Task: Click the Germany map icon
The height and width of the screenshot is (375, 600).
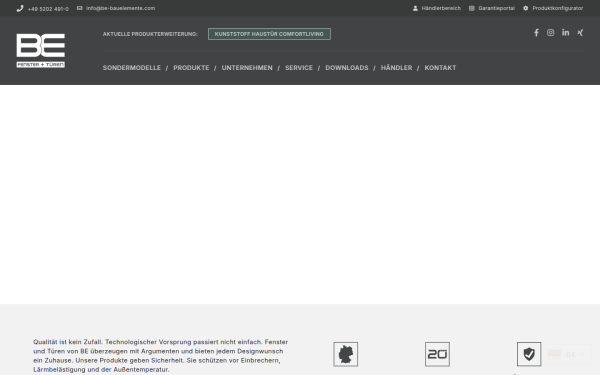Action: [346, 354]
